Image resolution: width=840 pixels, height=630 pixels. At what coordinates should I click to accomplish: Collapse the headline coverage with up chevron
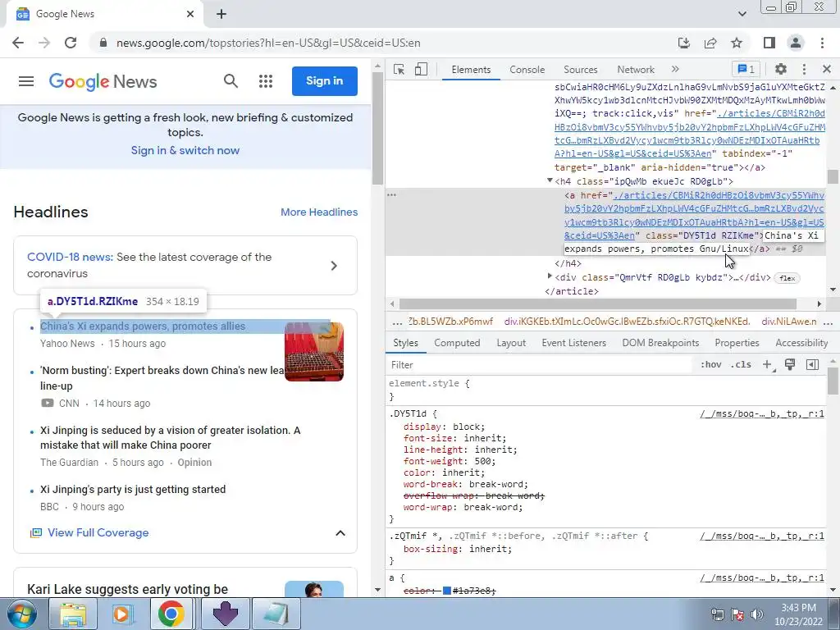(340, 533)
